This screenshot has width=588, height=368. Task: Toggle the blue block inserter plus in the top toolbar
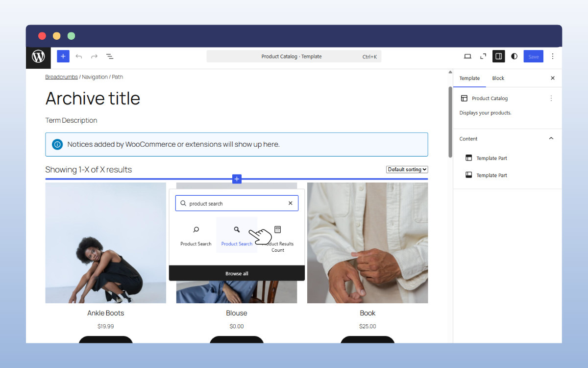(x=63, y=56)
